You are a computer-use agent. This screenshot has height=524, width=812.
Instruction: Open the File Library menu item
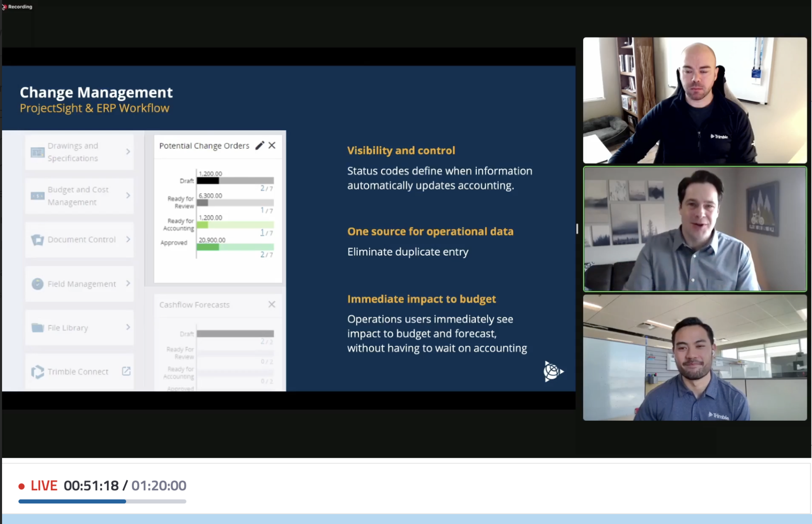pyautogui.click(x=79, y=327)
